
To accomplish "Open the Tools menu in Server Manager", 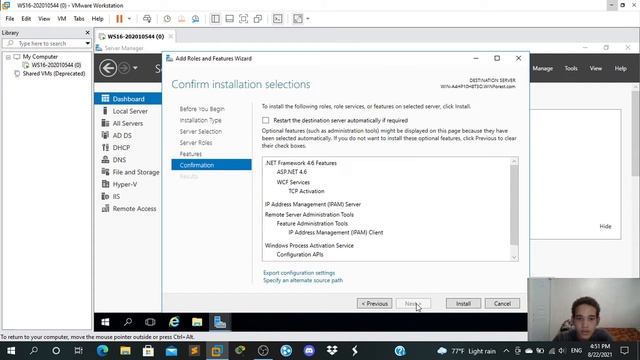I will click(x=571, y=69).
